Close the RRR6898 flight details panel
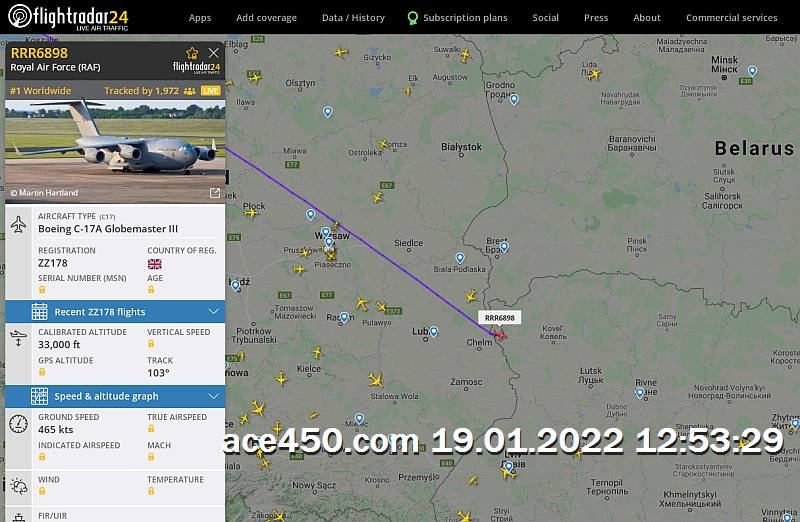The width and height of the screenshot is (800, 522). [x=213, y=53]
